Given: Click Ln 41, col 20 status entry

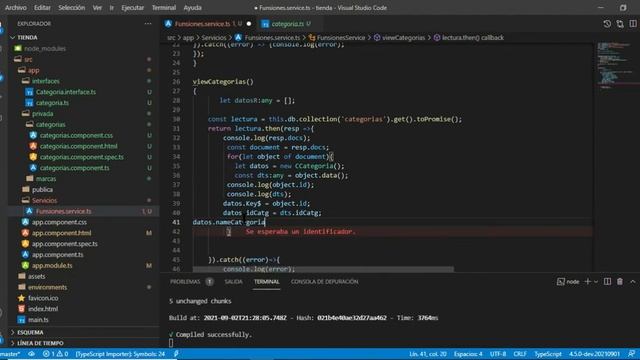Looking at the screenshot, I should click(x=427, y=354).
